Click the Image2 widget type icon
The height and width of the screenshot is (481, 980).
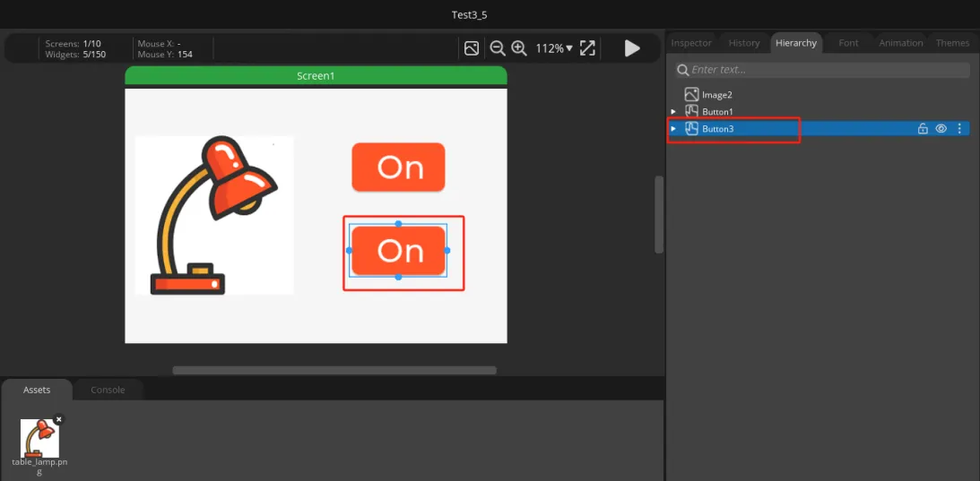point(691,95)
